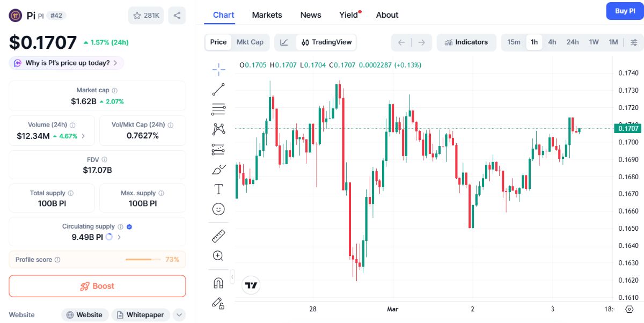Viewport: 644px width, 323px height.
Task: Expand circulating supply details arrow
Action: [119, 237]
